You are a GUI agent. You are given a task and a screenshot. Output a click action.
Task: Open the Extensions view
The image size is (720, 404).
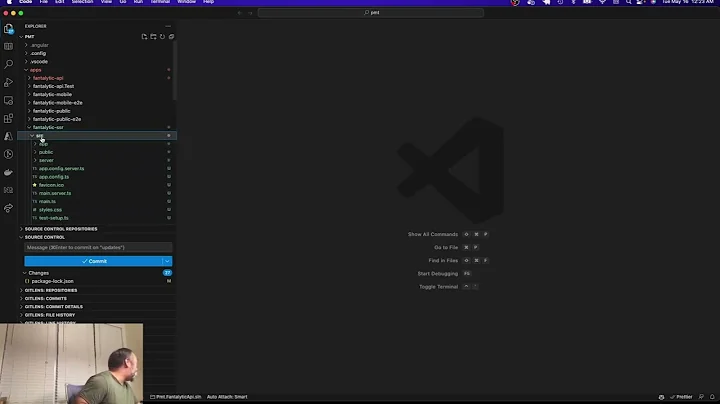click(8, 118)
